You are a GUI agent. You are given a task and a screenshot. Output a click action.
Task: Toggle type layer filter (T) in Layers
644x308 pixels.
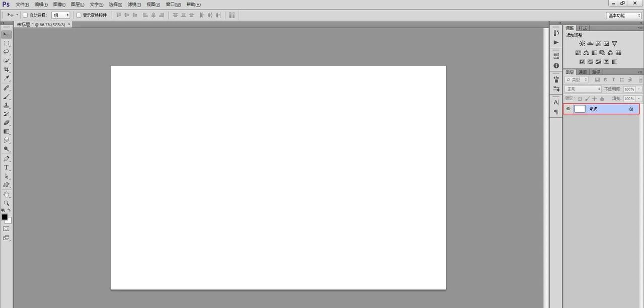(x=613, y=80)
